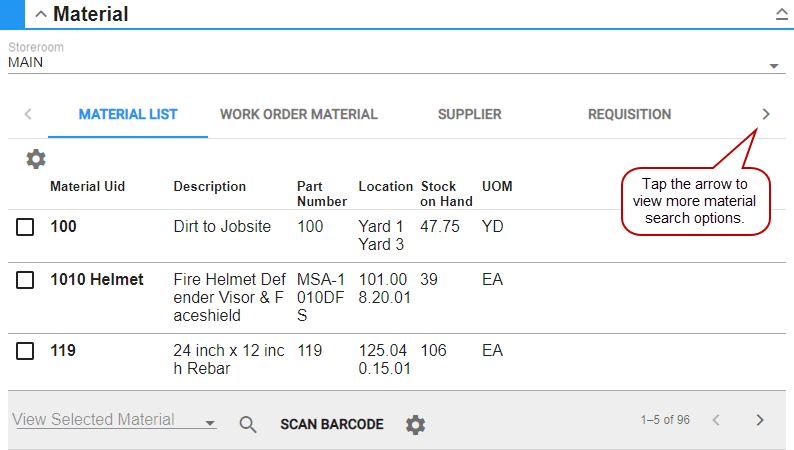Collapse the Material section
Screen dimensions: 794x450
coord(41,14)
